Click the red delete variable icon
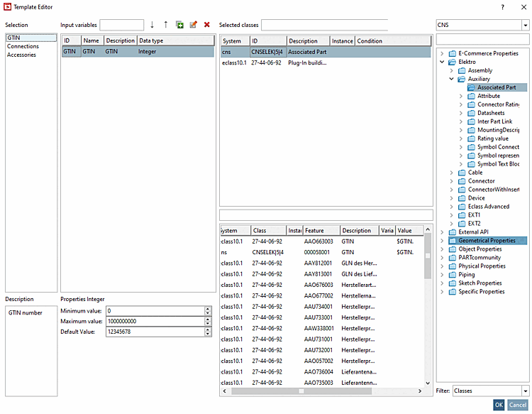Screen dimensions: 532x414 (207, 25)
